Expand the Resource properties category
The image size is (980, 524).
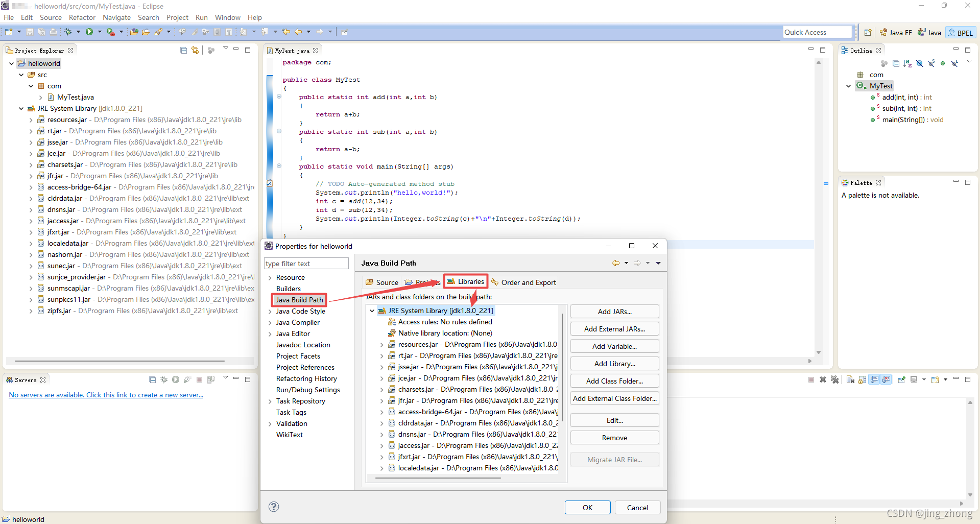click(x=270, y=278)
